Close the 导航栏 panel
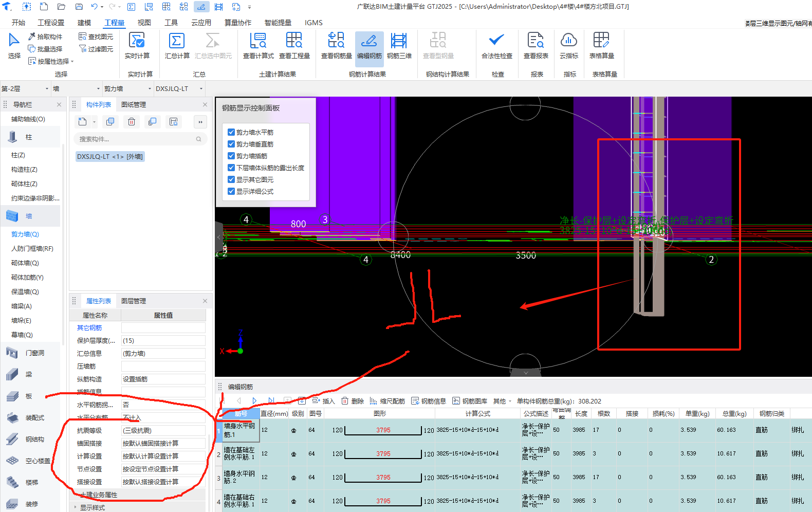812x512 pixels. [x=59, y=104]
